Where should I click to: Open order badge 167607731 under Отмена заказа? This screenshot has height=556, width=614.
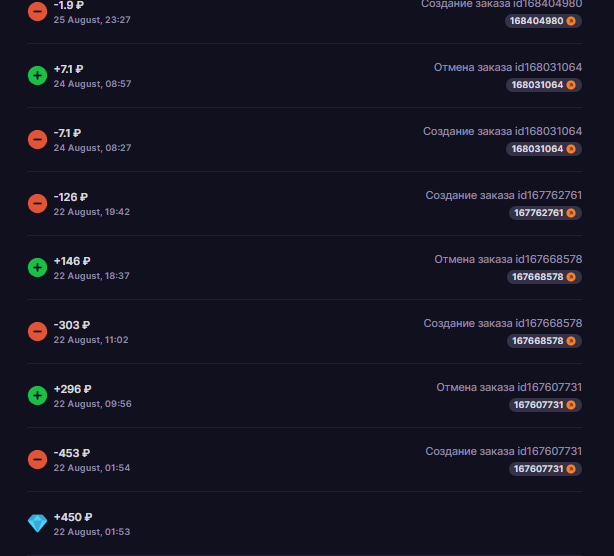[545, 405]
